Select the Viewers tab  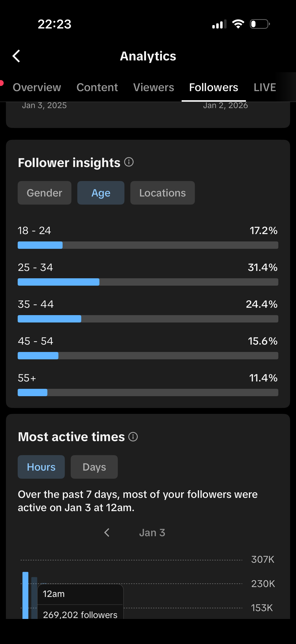[x=154, y=87]
